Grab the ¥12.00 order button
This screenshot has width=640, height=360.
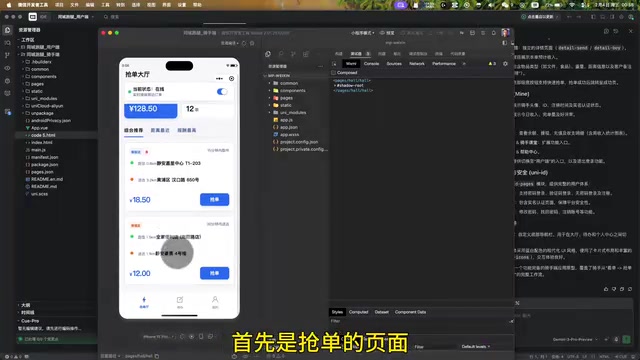pos(214,273)
